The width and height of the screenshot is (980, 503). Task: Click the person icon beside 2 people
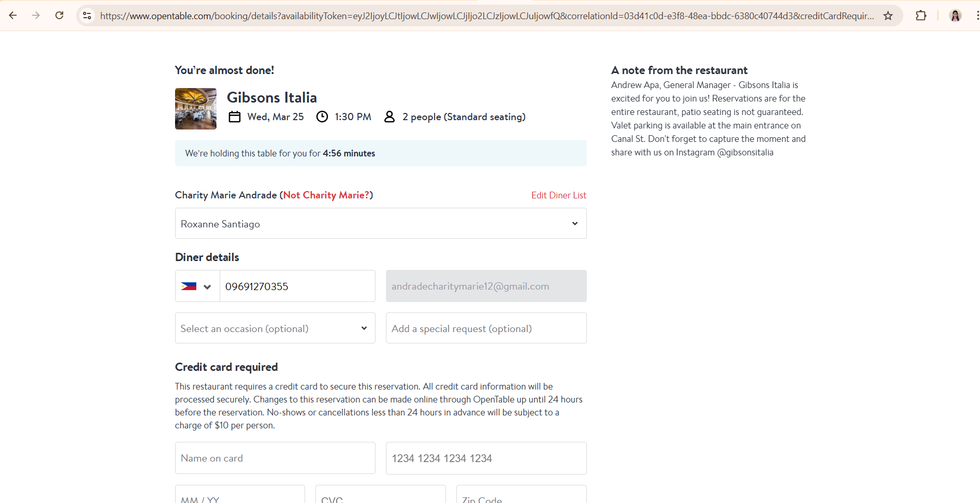tap(390, 117)
